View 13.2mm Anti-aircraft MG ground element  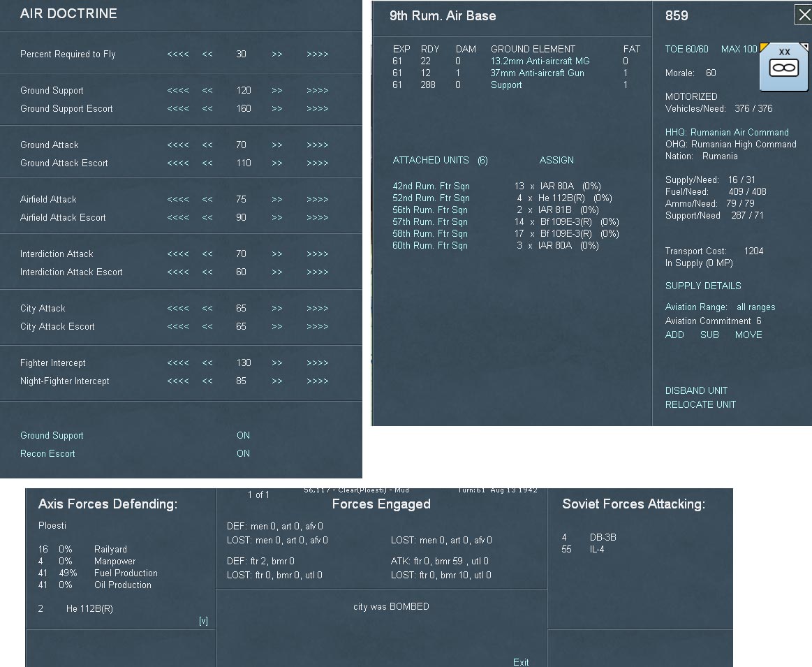540,61
